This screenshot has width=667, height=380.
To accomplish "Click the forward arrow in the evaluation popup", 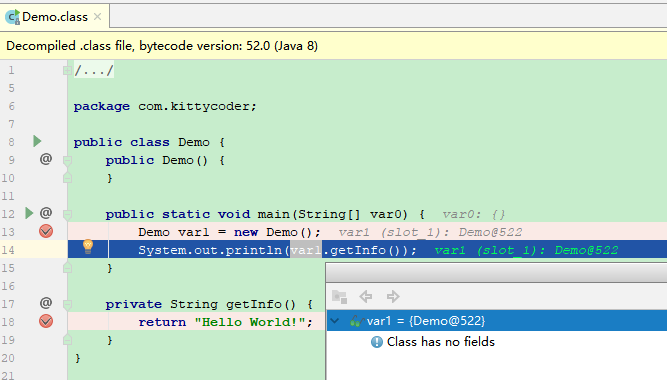I will pyautogui.click(x=393, y=296).
